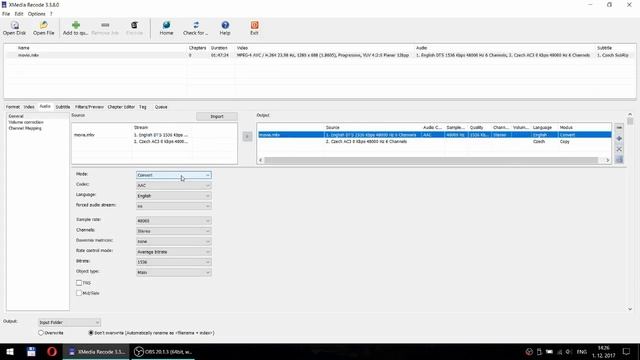This screenshot has width=640, height=360.
Task: Switch to the Queue tab
Action: point(161,107)
